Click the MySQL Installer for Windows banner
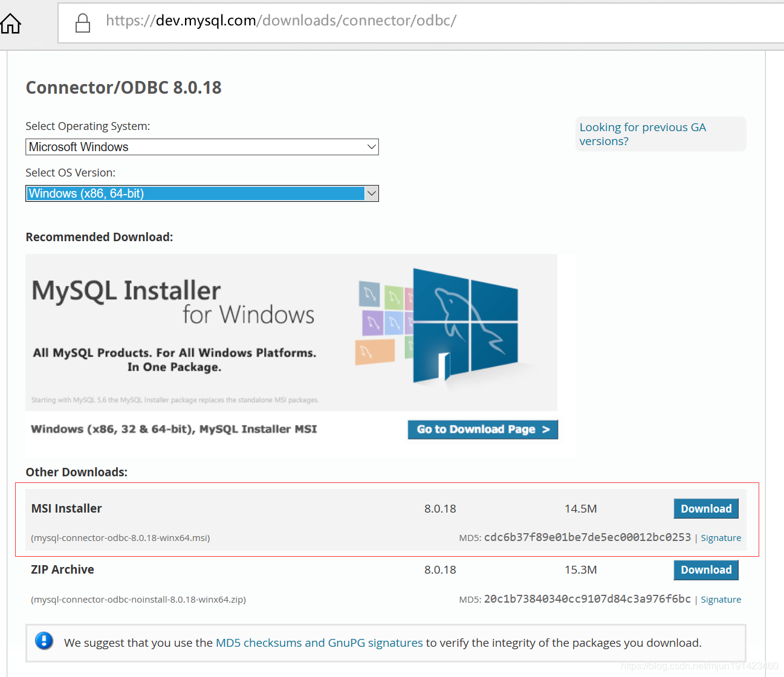This screenshot has height=677, width=784. 291,332
